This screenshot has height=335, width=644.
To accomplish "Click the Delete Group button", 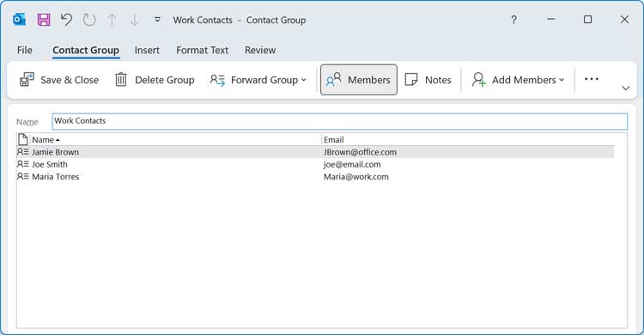I will (155, 80).
